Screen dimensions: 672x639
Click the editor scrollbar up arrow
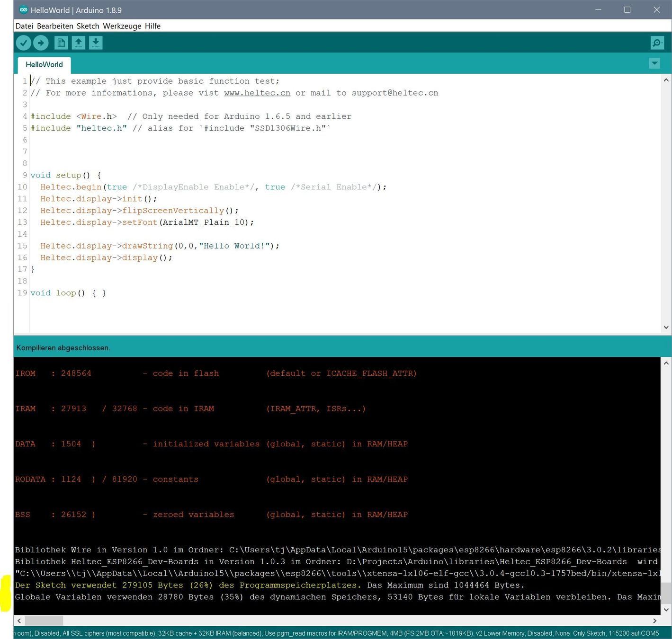[666, 80]
